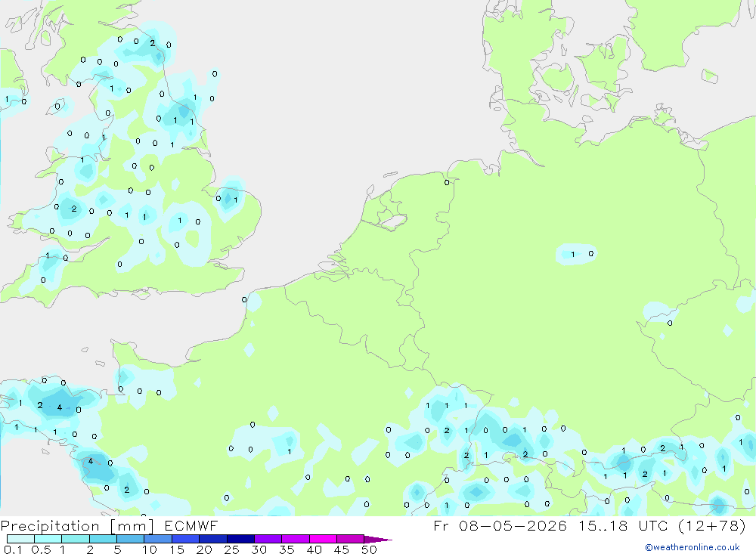The height and width of the screenshot is (554, 756).
Task: Click the legend label '10'
Action: coord(150,549)
